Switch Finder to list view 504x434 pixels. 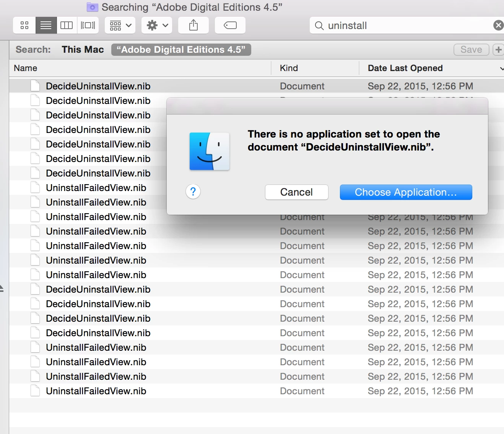(x=46, y=25)
